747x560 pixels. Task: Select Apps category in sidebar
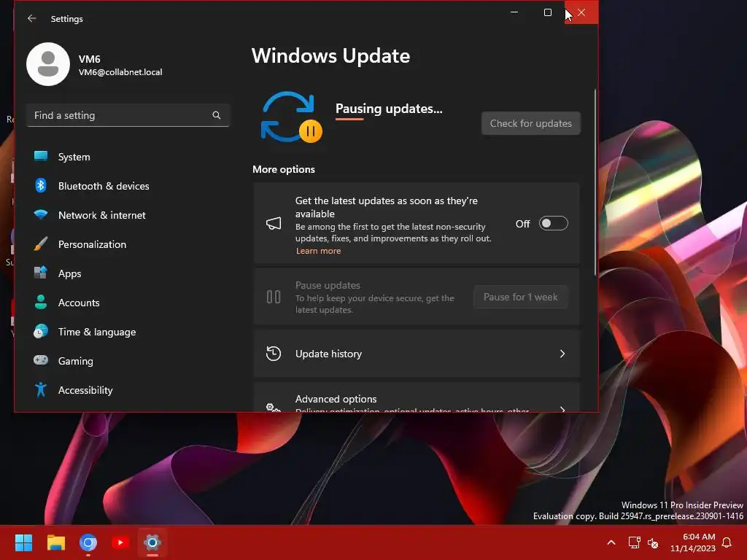pos(128,273)
